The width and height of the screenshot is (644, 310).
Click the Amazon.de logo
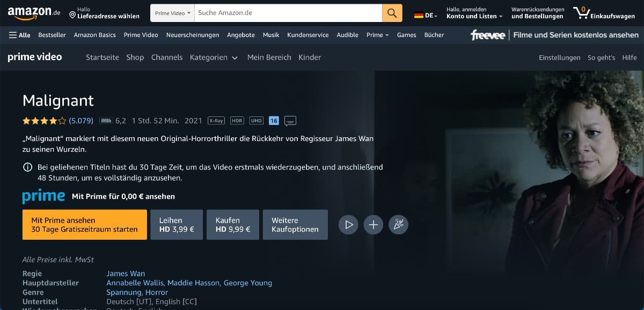point(34,12)
